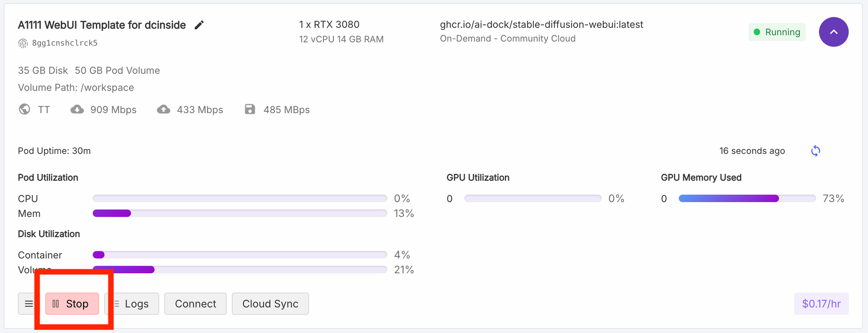Click the green Running status badge
868x333 pixels.
point(777,32)
